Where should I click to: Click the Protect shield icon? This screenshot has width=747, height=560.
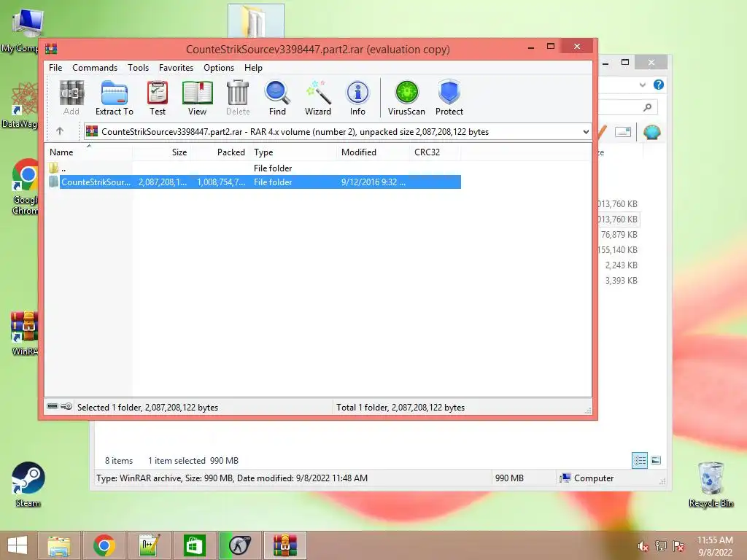coord(449,98)
